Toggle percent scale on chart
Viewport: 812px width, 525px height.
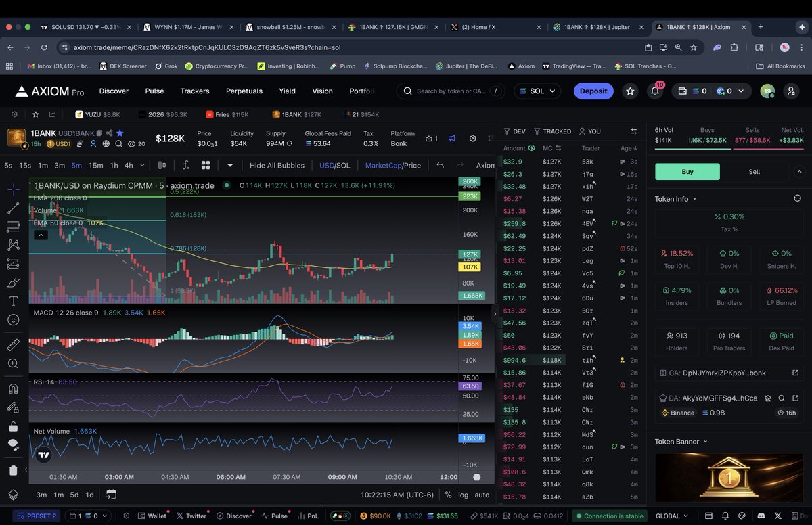[x=448, y=495]
